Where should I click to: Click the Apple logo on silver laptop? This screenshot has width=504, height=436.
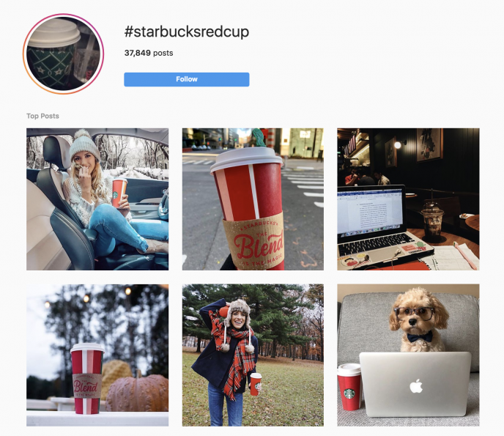coord(416,386)
